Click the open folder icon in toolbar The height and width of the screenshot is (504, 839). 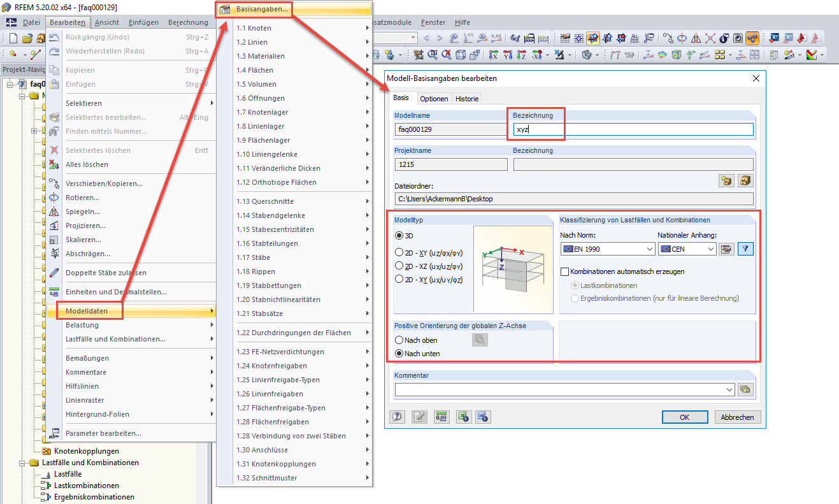coord(27,38)
